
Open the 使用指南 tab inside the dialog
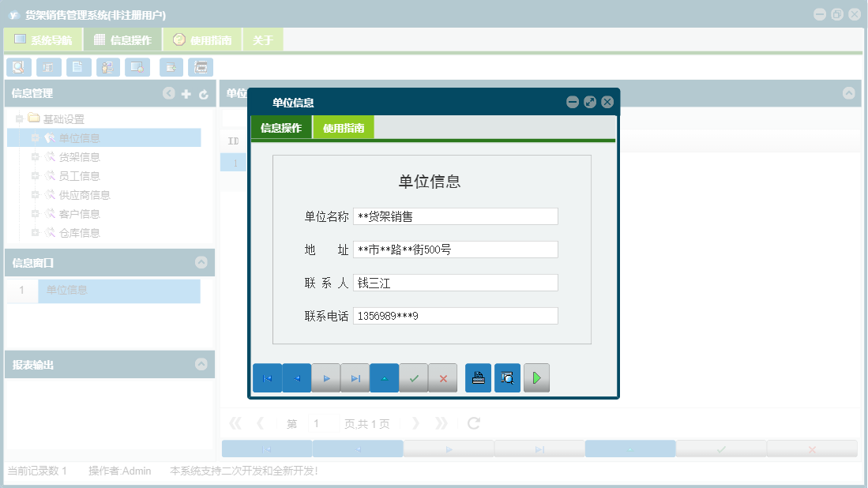343,126
